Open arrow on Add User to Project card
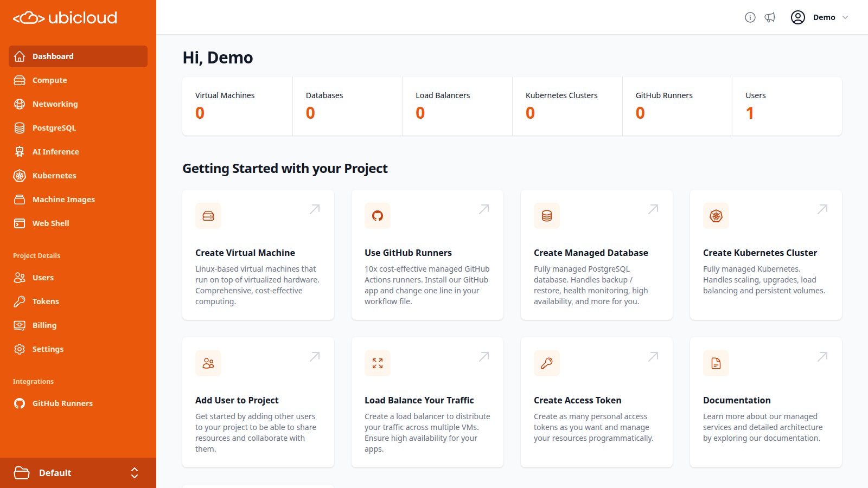Viewport: 868px width, 488px height. [315, 357]
